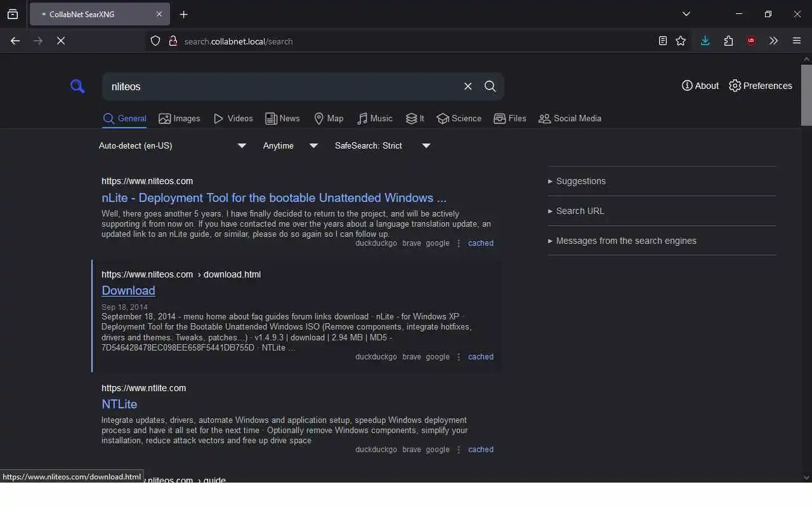Open the downloads panel icon

[x=705, y=41]
